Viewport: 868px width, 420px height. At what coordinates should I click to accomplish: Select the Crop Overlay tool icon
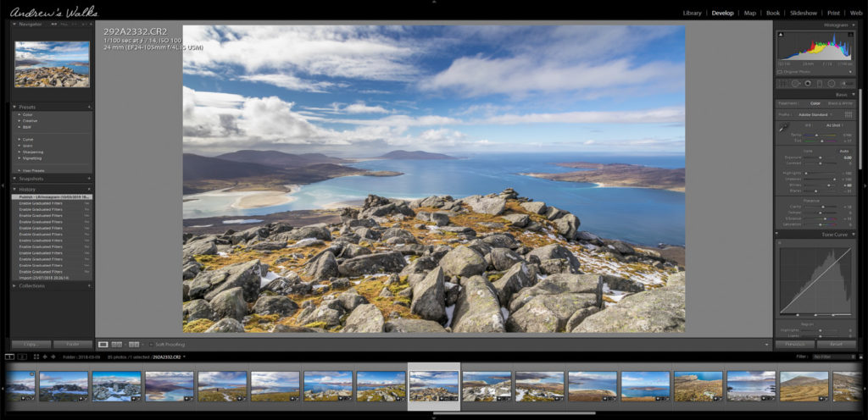783,83
